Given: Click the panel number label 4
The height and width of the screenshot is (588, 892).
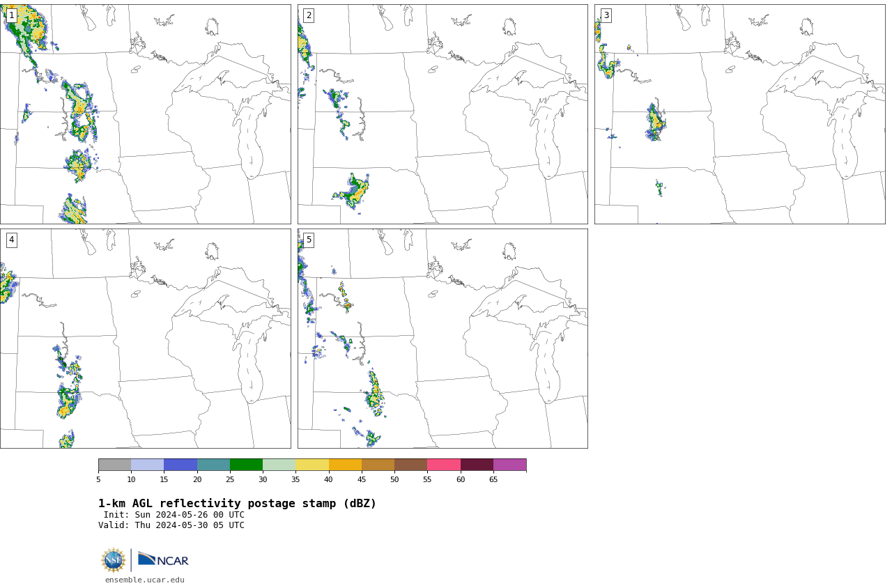Looking at the screenshot, I should (x=11, y=240).
